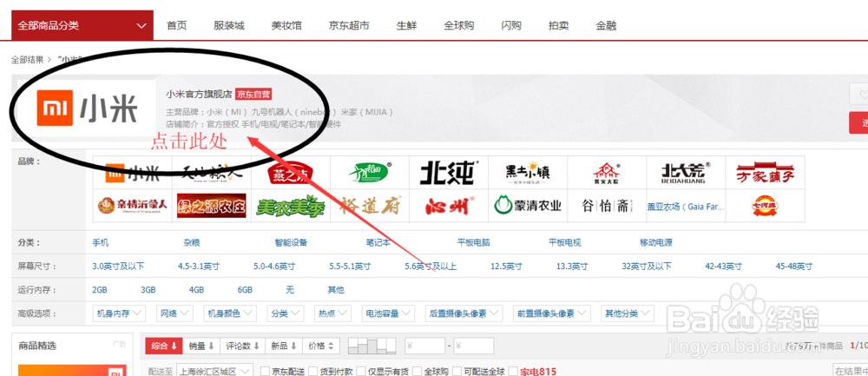Enable the 仅显示有货 checkbox

pyautogui.click(x=361, y=371)
